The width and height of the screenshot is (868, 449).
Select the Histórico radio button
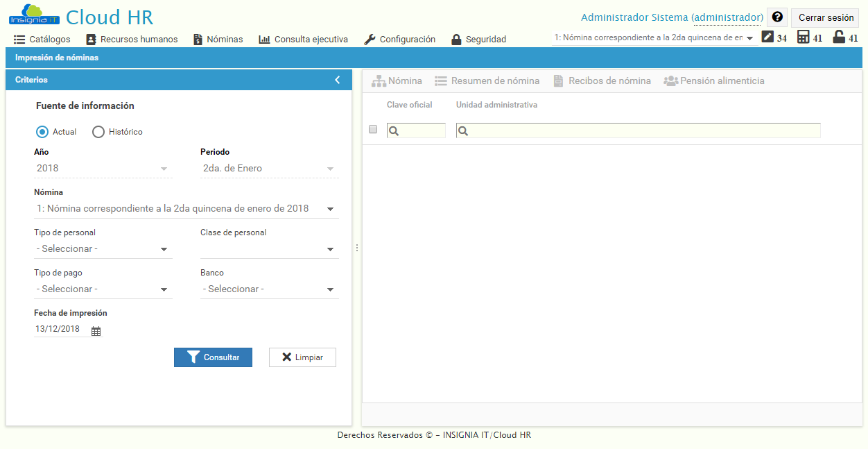click(98, 132)
